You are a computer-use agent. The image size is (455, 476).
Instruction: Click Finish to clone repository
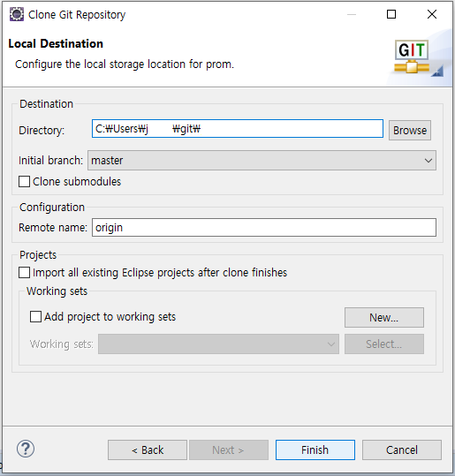pyautogui.click(x=315, y=450)
